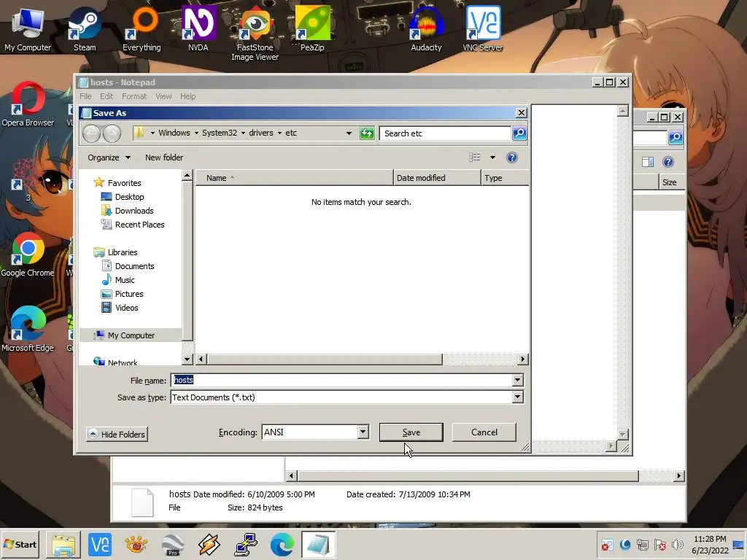Click the Notepad taskbar button
Image resolution: width=747 pixels, height=560 pixels.
318,544
